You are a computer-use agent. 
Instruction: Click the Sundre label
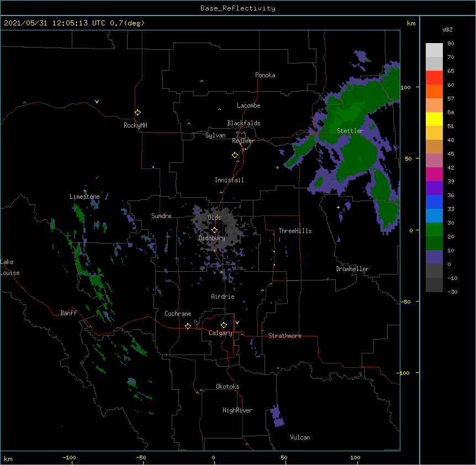[161, 216]
